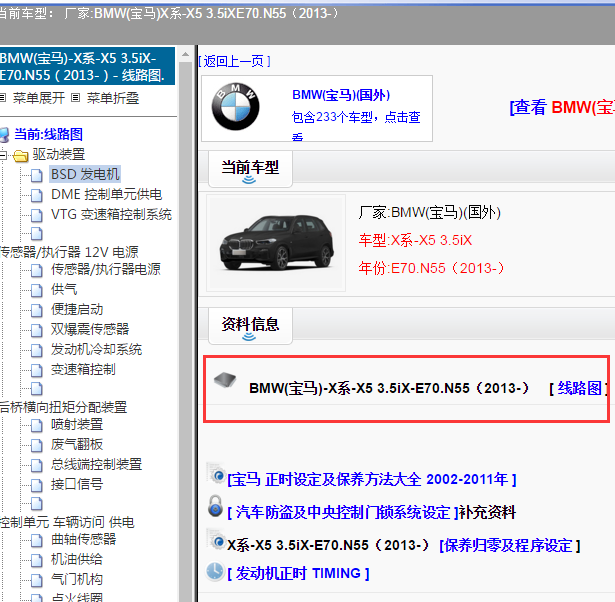
Task: Click 年份:E70.N55（2013-）text
Action: 431,268
